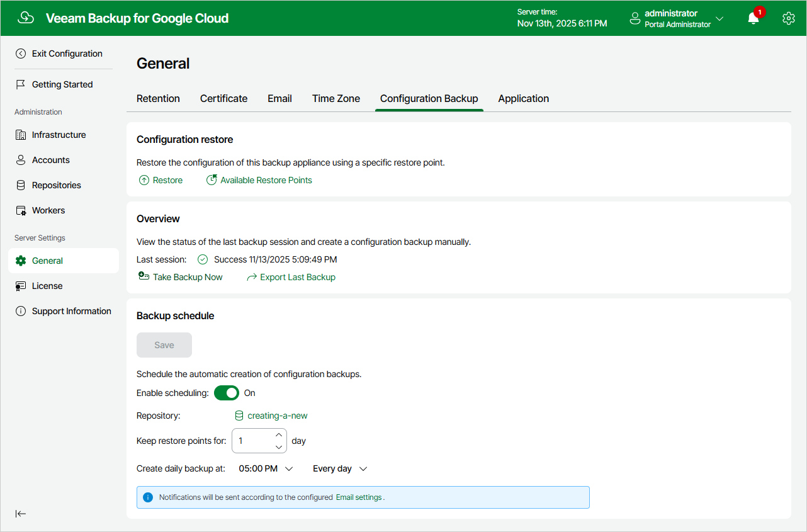This screenshot has width=807, height=532.
Task: Click the Veeam cloud logo icon
Action: [26, 18]
